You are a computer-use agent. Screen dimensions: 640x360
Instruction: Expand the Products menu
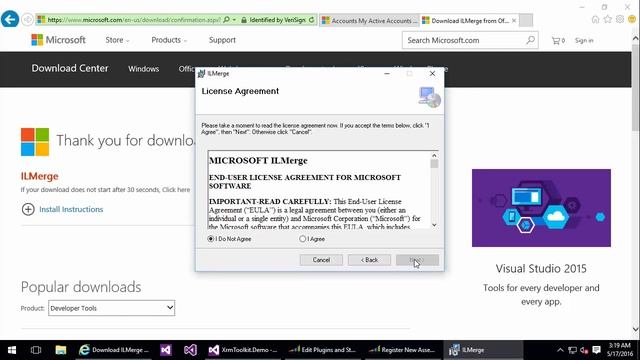[x=169, y=40]
